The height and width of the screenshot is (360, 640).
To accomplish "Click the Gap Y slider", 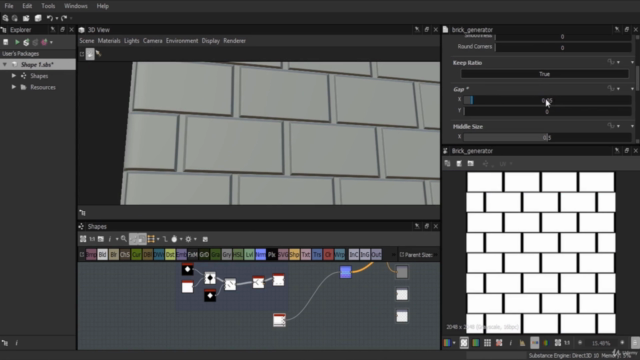I will (547, 111).
